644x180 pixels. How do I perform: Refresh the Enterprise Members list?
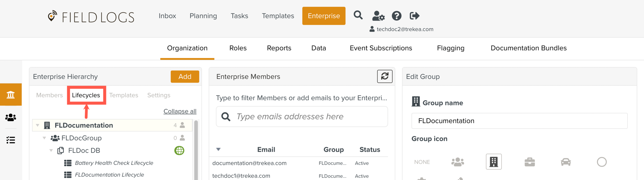(385, 76)
